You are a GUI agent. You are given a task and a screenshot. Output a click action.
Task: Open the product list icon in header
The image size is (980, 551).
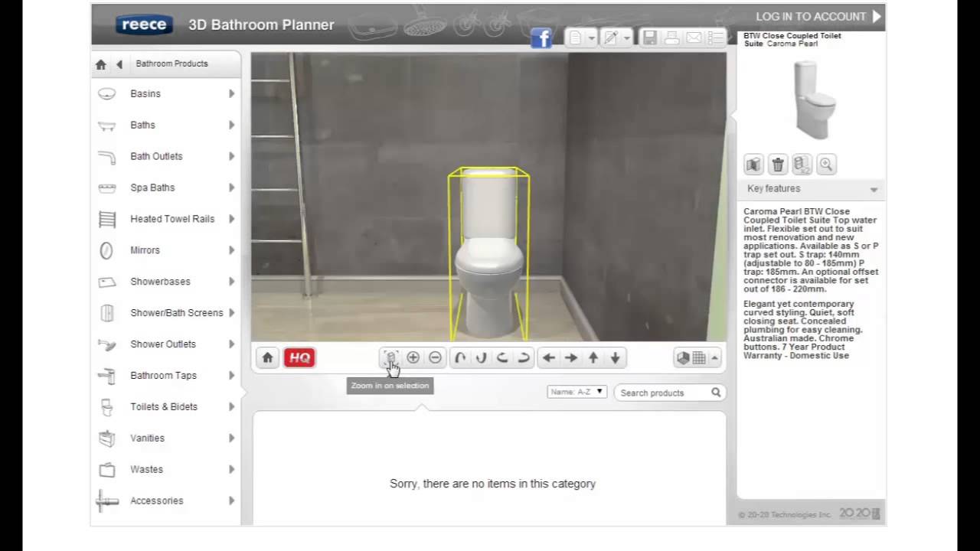[715, 37]
